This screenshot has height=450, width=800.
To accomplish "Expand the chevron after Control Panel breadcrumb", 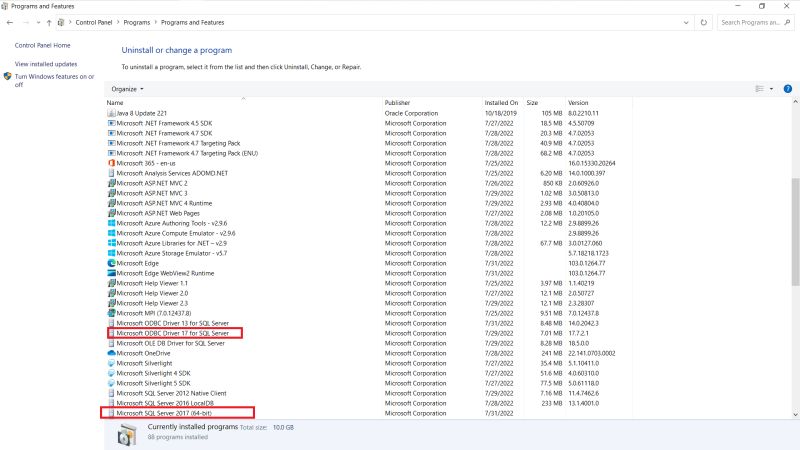I will [x=118, y=22].
